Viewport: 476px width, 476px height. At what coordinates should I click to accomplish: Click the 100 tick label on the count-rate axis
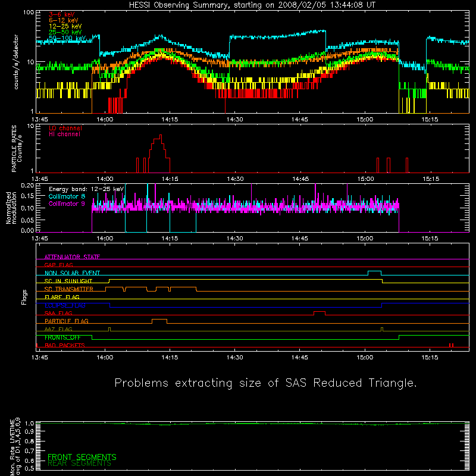pyautogui.click(x=29, y=12)
